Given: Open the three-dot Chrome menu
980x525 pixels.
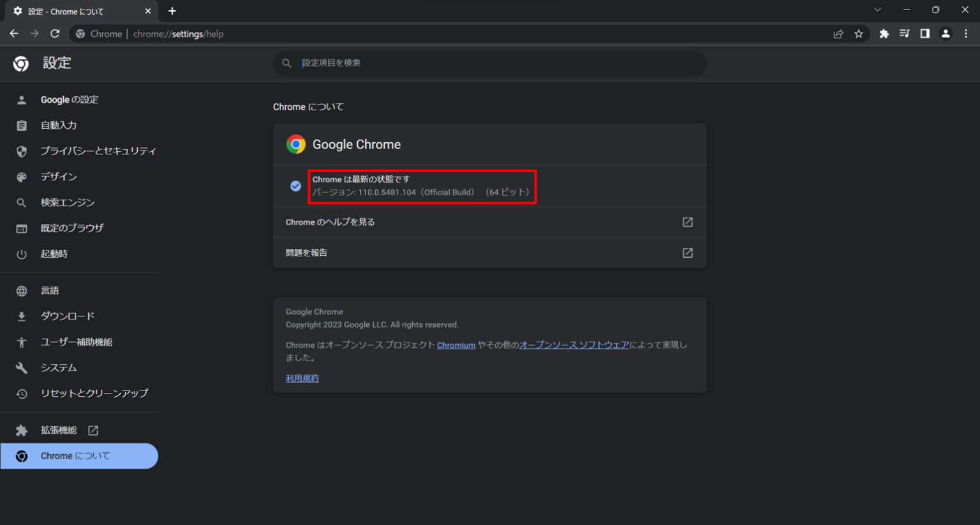Looking at the screenshot, I should [x=966, y=34].
